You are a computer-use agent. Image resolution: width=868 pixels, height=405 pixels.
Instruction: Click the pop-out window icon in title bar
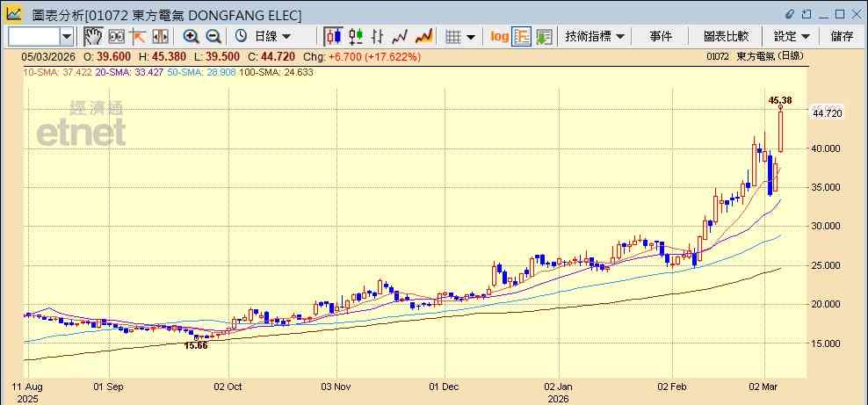807,13
